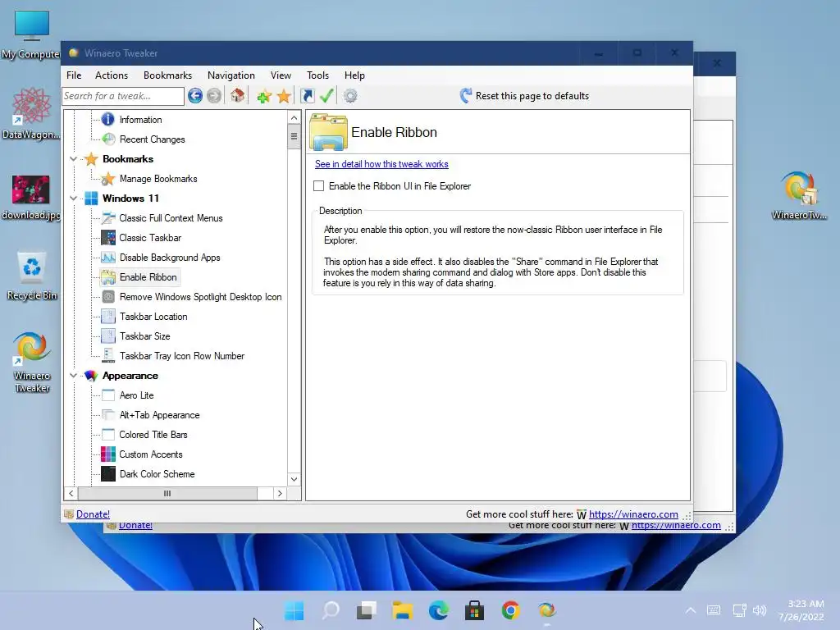Click the Classic Taskbar icon

(108, 237)
